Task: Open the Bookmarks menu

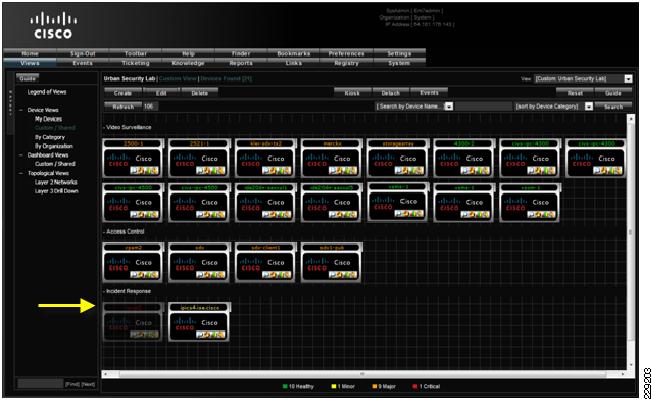Action: tap(294, 53)
